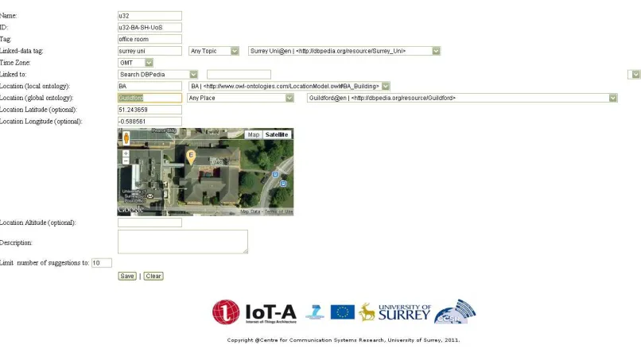Expand the dropdown at far right of Linked to row
Image resolution: width=641 pixels, height=364 pixels.
click(x=635, y=75)
